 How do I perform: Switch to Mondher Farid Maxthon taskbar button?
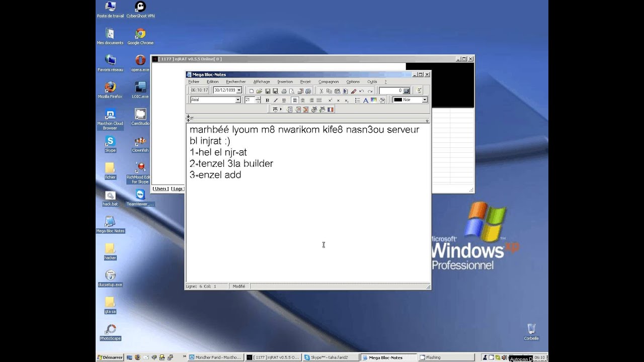pos(215,357)
